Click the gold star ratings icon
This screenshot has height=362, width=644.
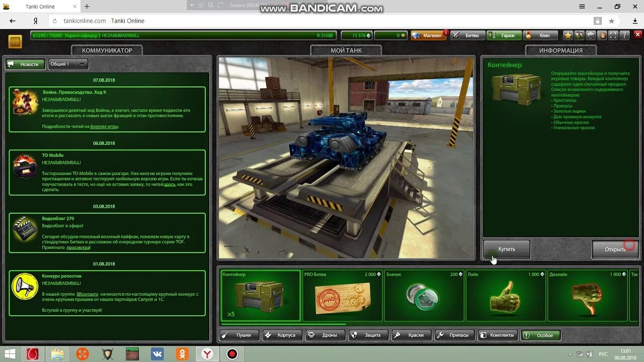point(568,36)
